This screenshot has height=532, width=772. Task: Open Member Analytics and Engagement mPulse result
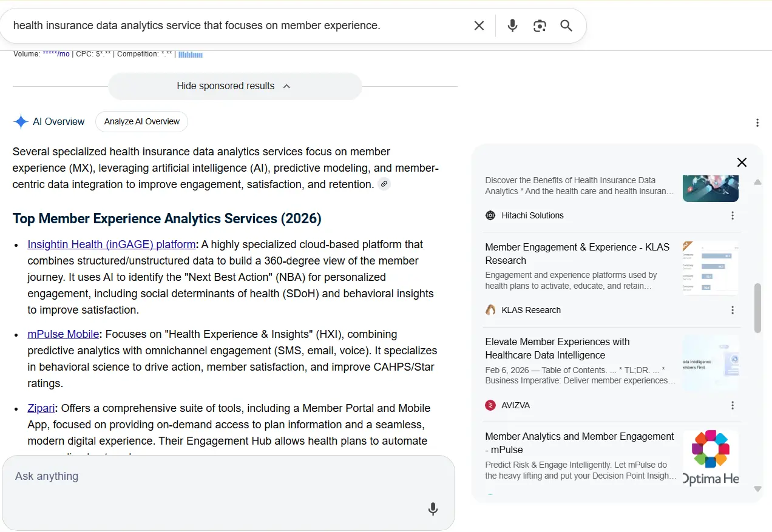pos(580,443)
